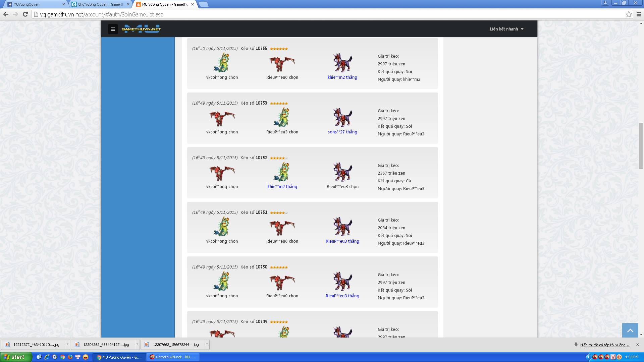Click RieuP**eu3 thắng link in bet 10751

click(x=342, y=241)
